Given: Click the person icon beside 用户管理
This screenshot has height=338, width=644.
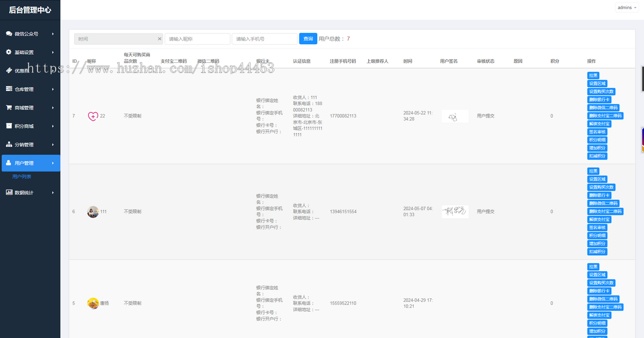Looking at the screenshot, I should click(9, 163).
